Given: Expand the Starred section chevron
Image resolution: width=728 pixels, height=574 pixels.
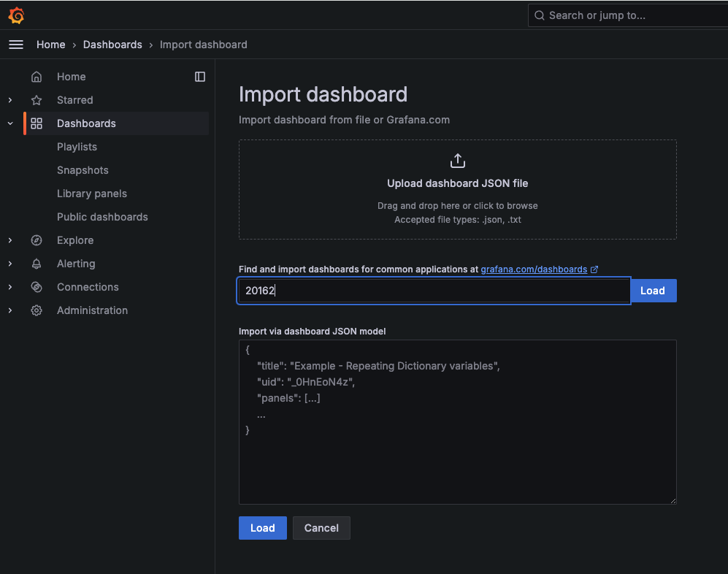Looking at the screenshot, I should pos(10,100).
